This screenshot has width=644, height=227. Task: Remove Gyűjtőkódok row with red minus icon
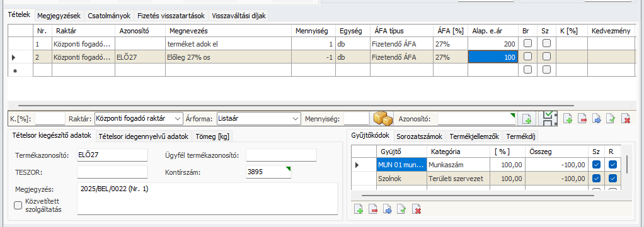click(373, 209)
